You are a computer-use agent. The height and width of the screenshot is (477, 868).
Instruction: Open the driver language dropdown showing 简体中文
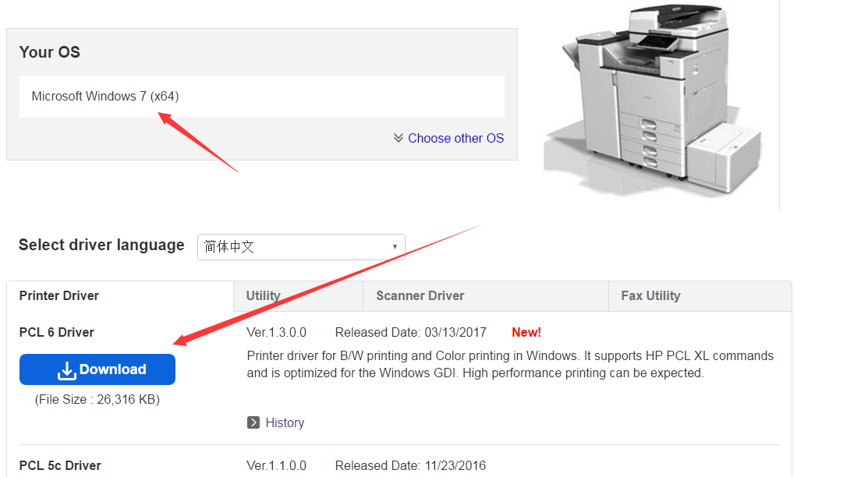click(301, 247)
